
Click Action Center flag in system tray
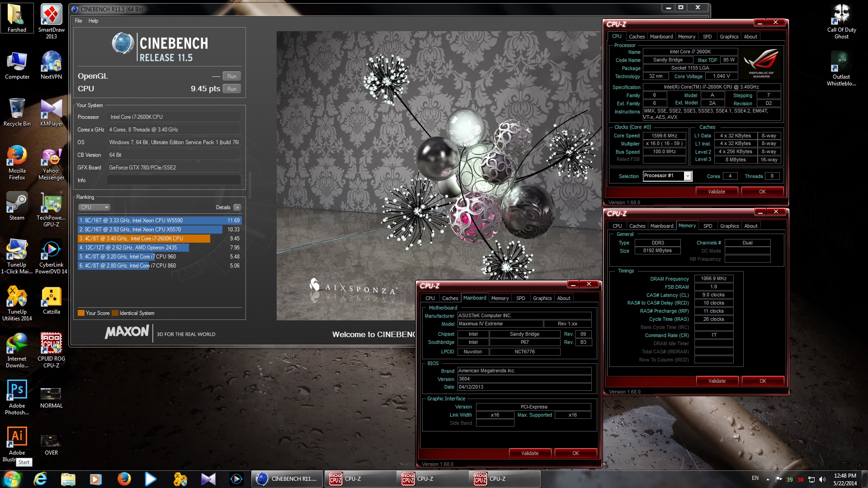(x=778, y=479)
